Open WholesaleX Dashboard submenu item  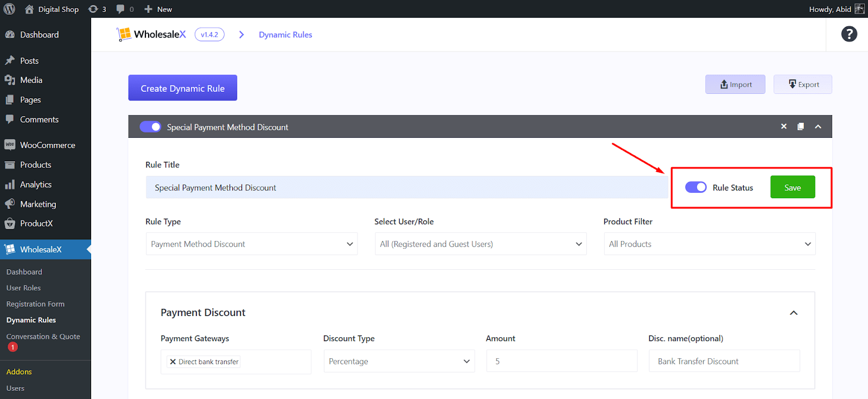coord(24,272)
